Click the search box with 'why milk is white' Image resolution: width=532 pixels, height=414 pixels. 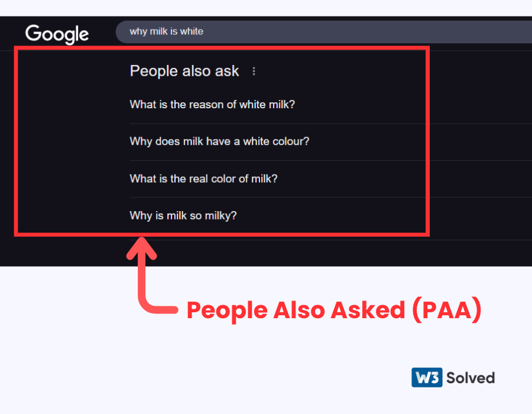pyautogui.click(x=324, y=31)
